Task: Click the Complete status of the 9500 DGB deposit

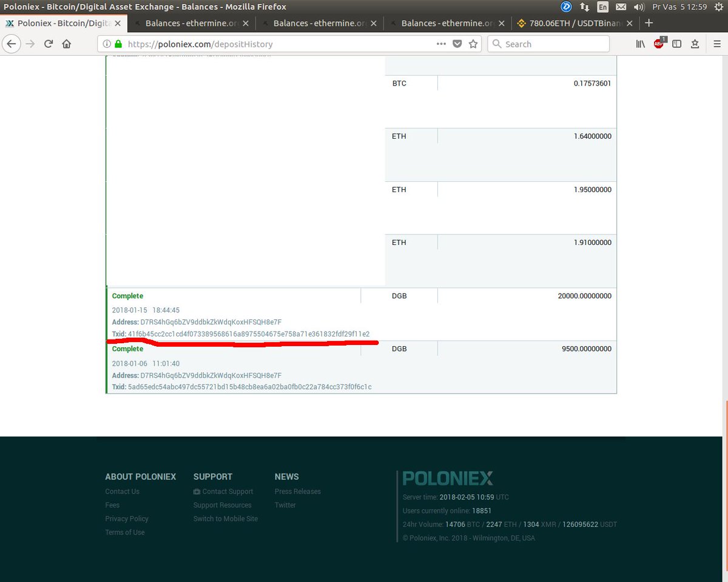Action: [x=127, y=349]
